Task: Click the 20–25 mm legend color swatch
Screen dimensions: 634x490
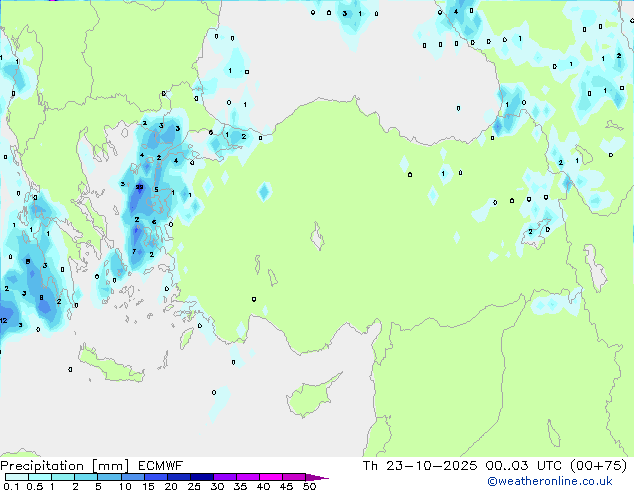Action: click(179, 477)
